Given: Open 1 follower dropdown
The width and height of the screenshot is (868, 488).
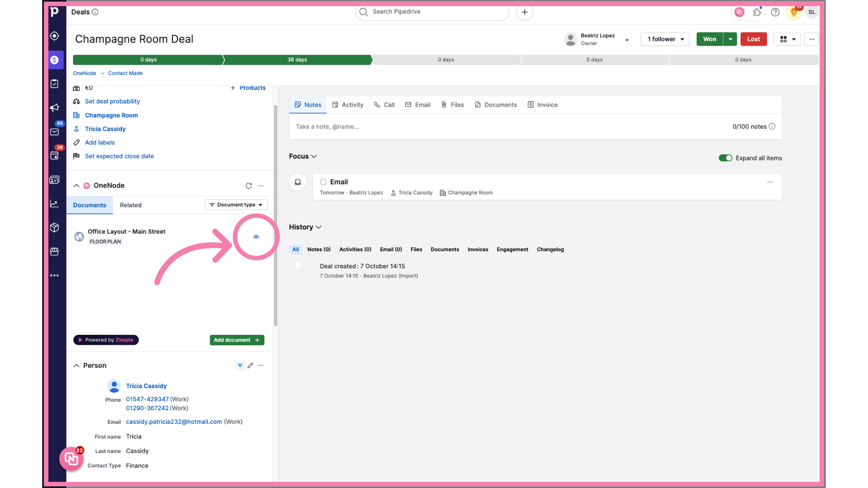Looking at the screenshot, I should (665, 39).
